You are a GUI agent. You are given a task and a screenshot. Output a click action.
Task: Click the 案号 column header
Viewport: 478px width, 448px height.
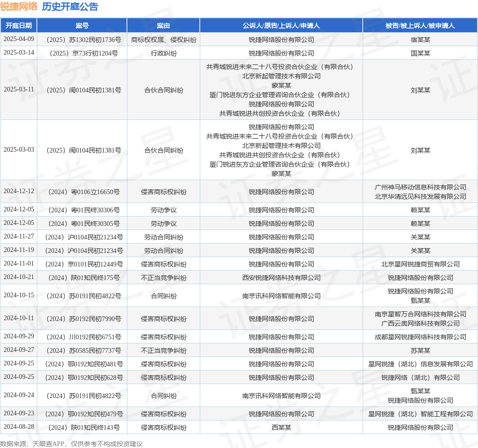tap(82, 26)
